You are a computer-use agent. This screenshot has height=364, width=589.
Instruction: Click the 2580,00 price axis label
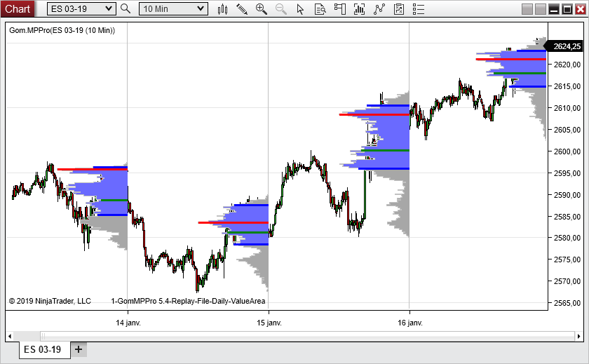(x=567, y=238)
